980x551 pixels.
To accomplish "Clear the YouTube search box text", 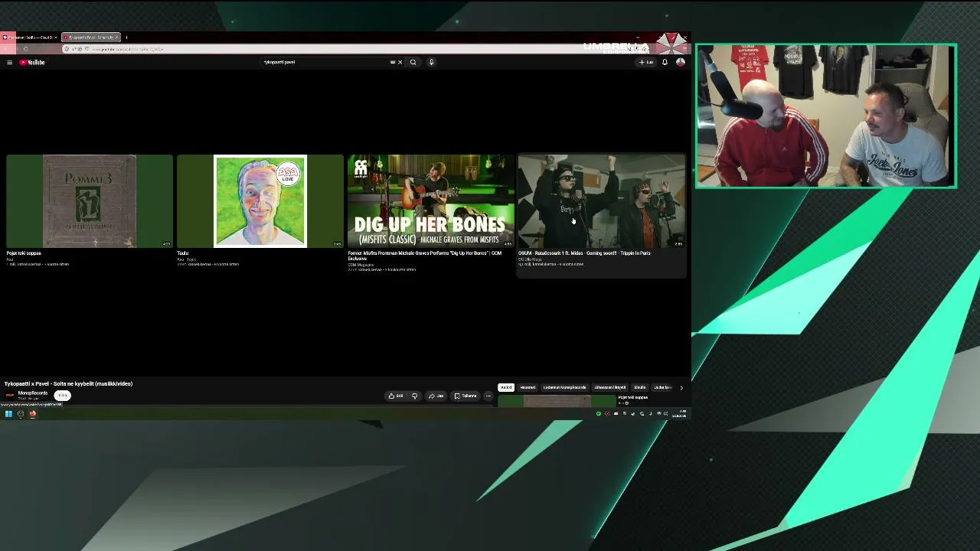I will click(400, 62).
